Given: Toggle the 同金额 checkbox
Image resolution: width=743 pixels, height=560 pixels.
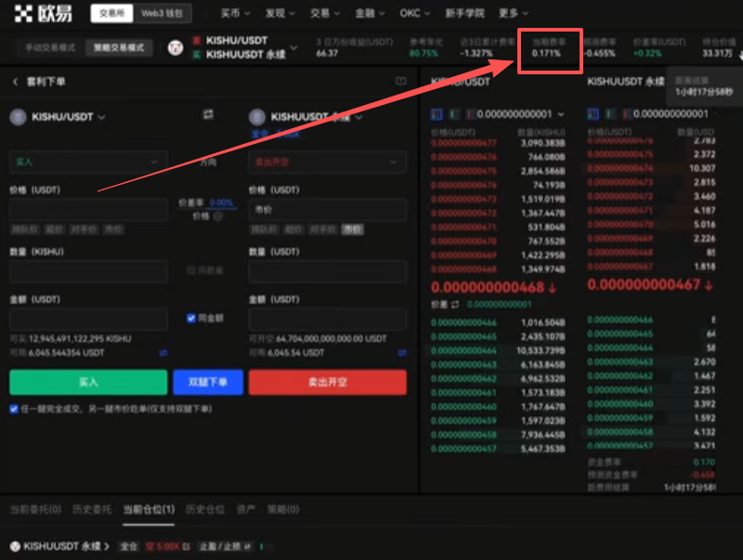Looking at the screenshot, I should 191,318.
